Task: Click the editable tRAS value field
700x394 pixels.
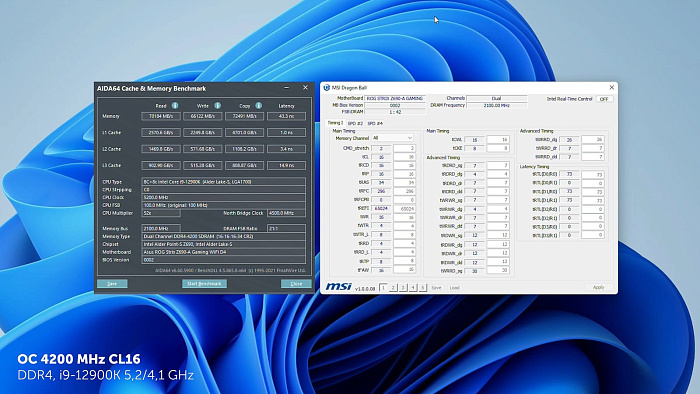Action: point(404,183)
